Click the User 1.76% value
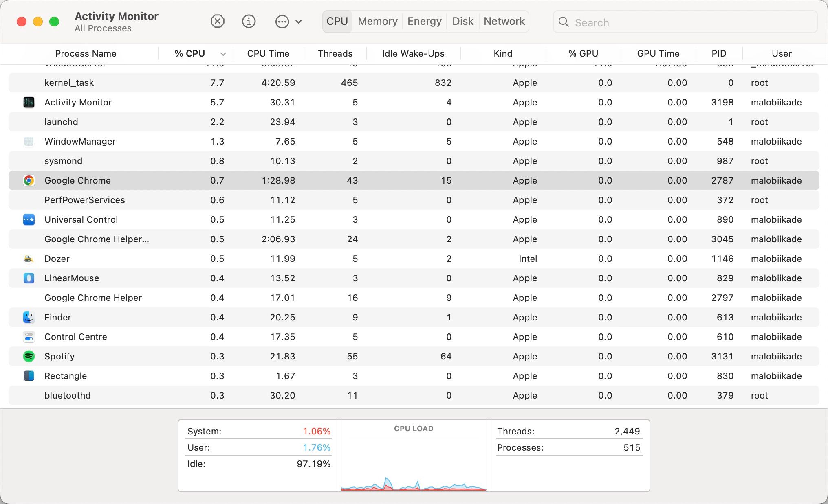The image size is (828, 504). pos(317,447)
